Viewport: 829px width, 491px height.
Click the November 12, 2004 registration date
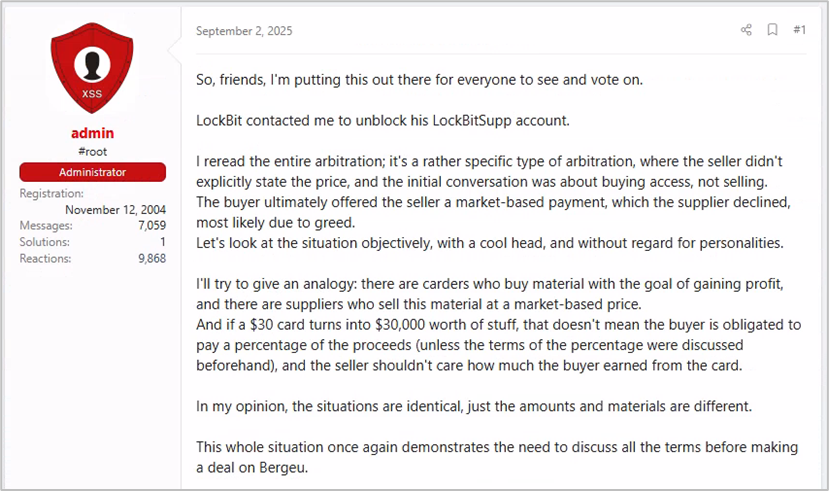(115, 209)
